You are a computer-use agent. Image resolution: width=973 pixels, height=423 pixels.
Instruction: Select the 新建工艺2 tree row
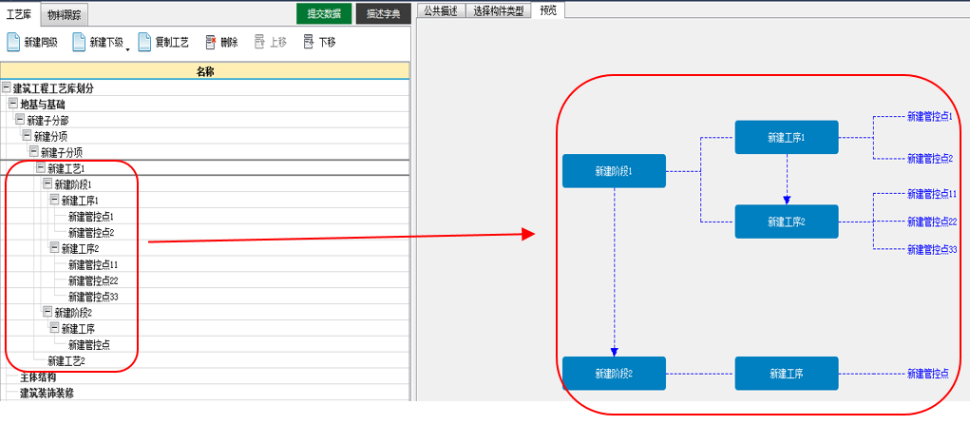(66, 361)
